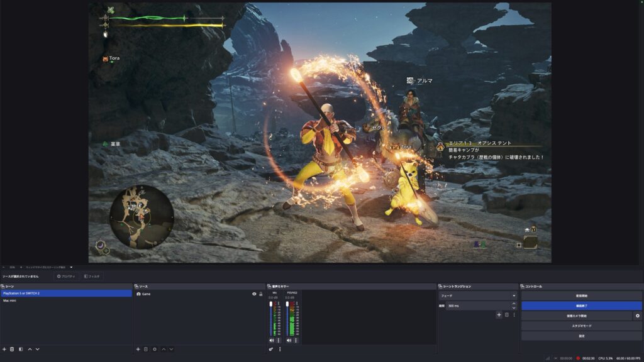The width and height of the screenshot is (644, 362).
Task: Toggle the lock on the Game source
Action: point(261,294)
